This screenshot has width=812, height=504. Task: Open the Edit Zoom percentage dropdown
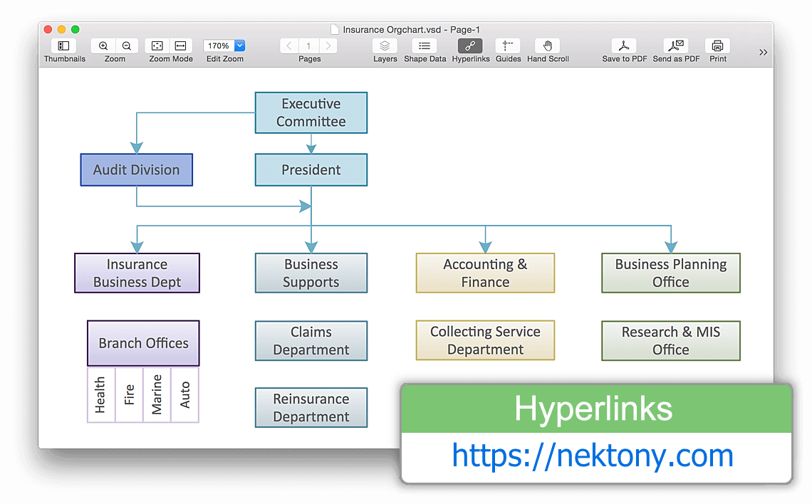pyautogui.click(x=239, y=46)
